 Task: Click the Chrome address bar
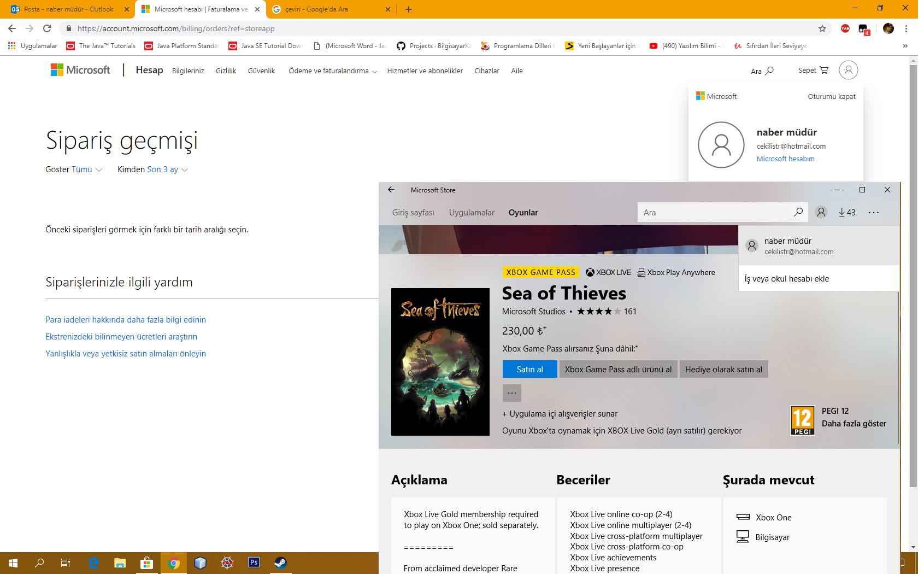(x=437, y=28)
